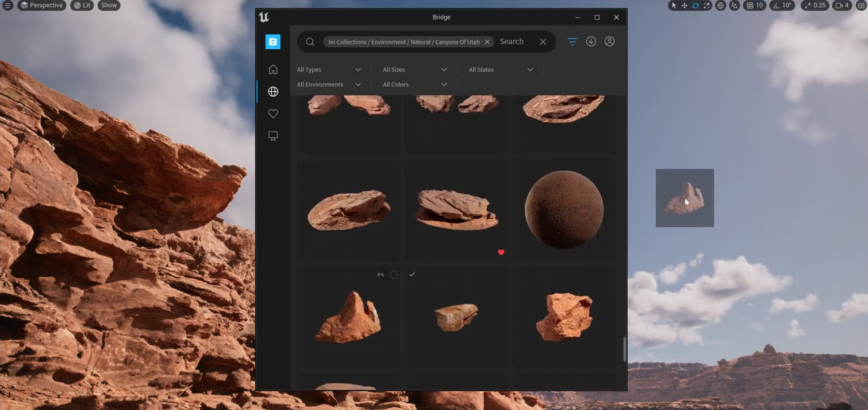Toggle grid snapping with value 10
Screen dimensions: 868x410
(755, 5)
